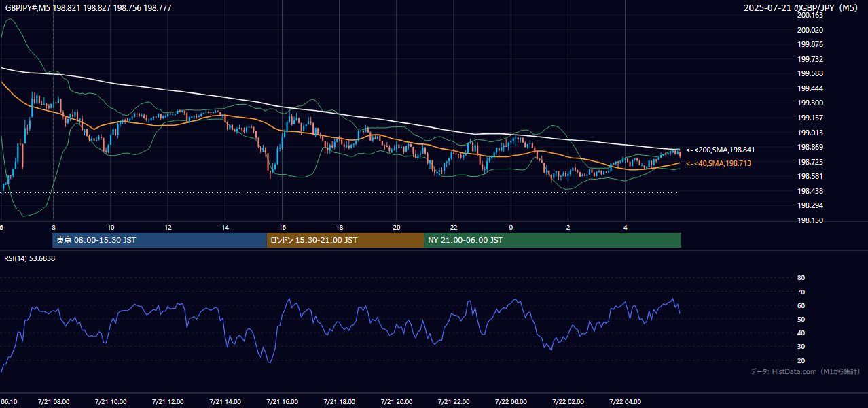The image size is (868, 408).
Task: Click the 7/21 08:00 time label
Action: (x=53, y=402)
